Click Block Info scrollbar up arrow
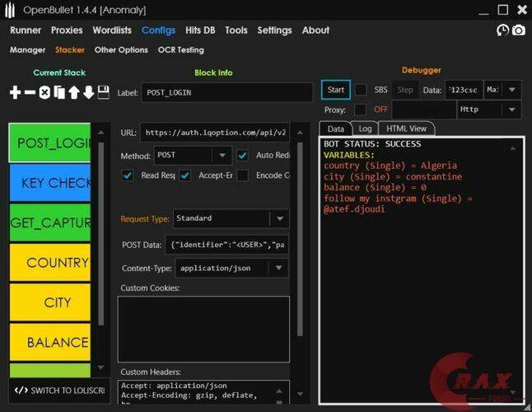 tap(300, 133)
